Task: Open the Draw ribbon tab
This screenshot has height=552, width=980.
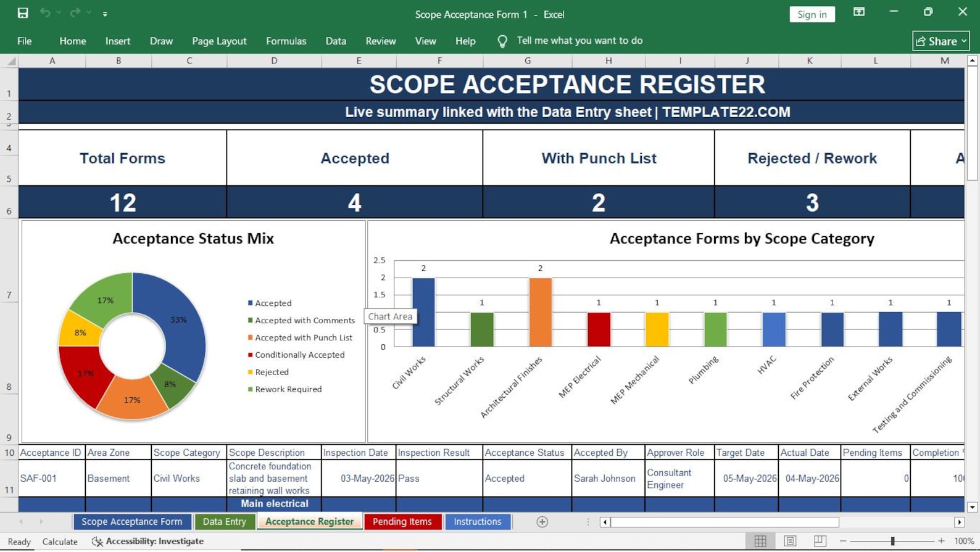Action: 161,41
